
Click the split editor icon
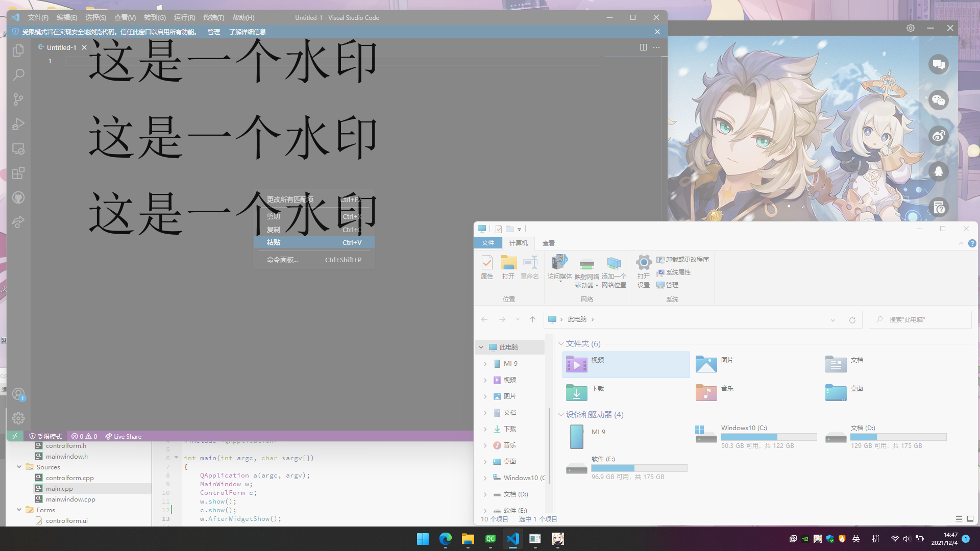tap(643, 47)
